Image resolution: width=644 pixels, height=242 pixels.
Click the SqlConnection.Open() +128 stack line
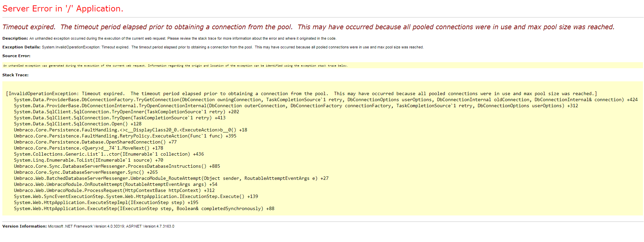(x=77, y=124)
